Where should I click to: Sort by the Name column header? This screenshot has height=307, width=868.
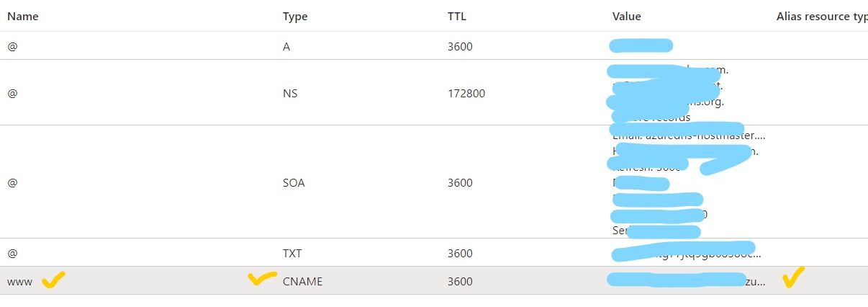23,17
